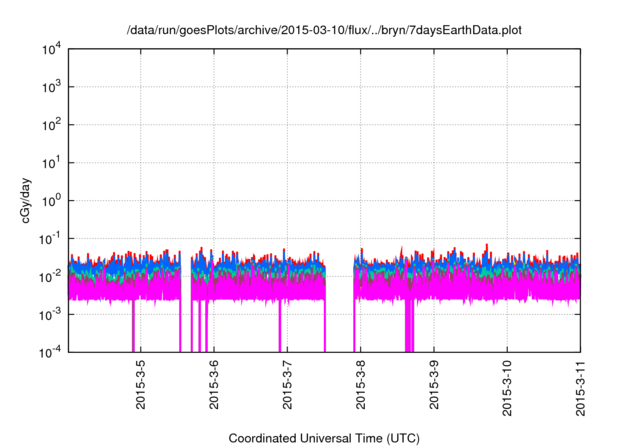Click the 2015-3-5 date tick label
This screenshot has height=448, width=640.
140,385
